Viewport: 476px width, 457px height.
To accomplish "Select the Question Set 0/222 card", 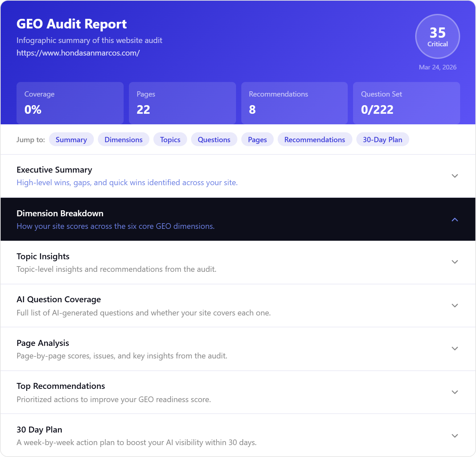I will point(407,103).
